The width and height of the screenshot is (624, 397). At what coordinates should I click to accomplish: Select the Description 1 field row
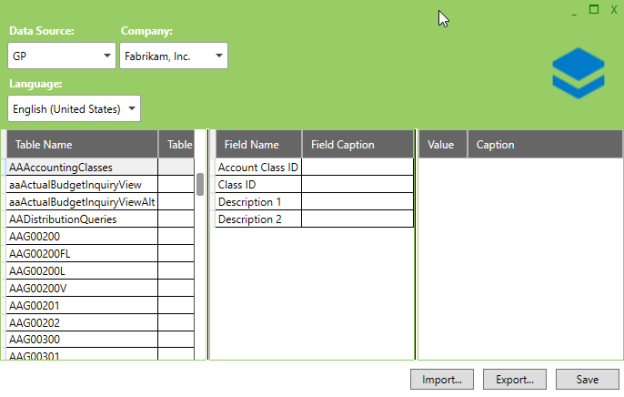click(314, 202)
